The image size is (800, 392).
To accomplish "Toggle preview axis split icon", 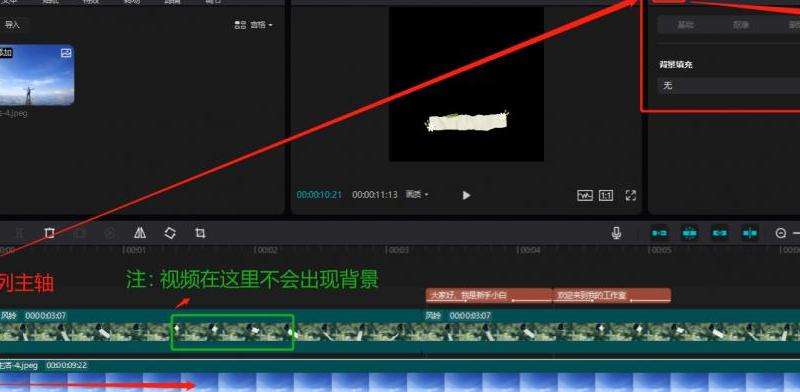I will tap(750, 233).
